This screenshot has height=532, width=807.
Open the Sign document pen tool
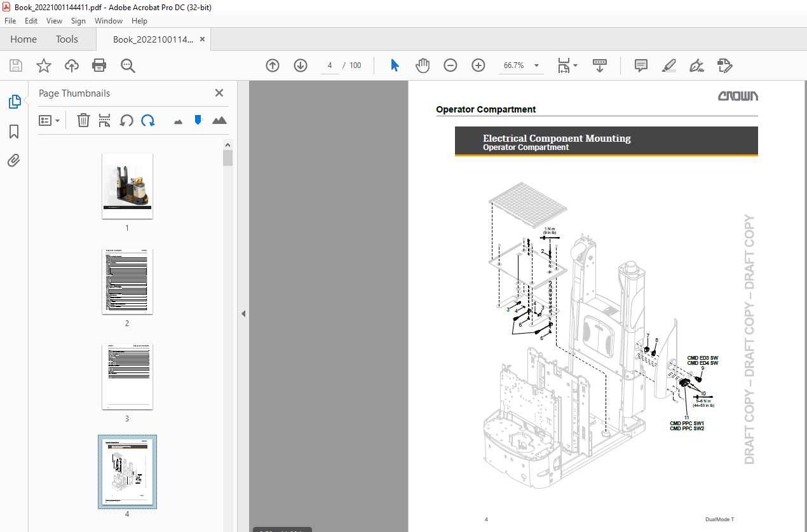click(696, 65)
